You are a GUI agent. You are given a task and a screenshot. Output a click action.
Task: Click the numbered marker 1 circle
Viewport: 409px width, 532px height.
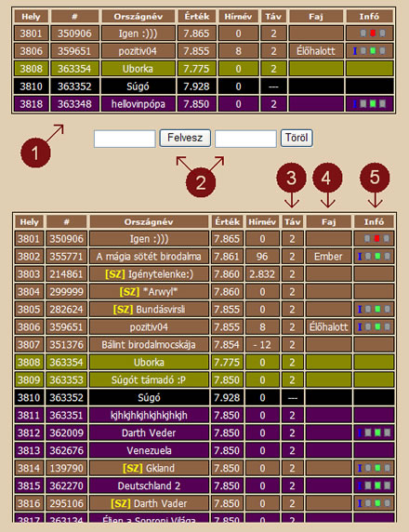[35, 153]
